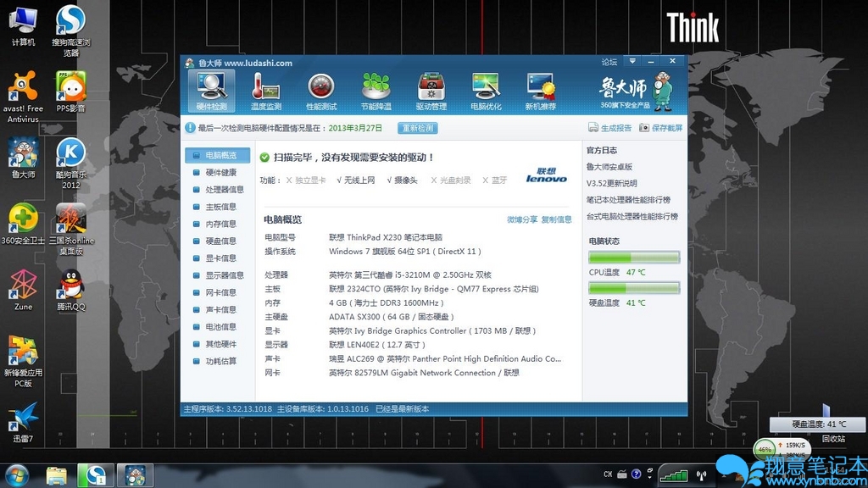This screenshot has height=488, width=868.
Task: Open 电脑优化 PC optimization icon
Action: coord(486,91)
